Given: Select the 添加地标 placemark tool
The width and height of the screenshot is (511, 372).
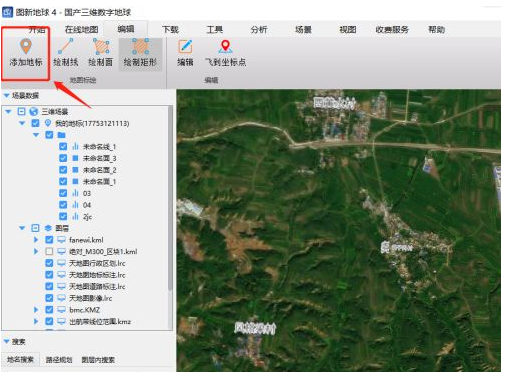Looking at the screenshot, I should [x=26, y=53].
